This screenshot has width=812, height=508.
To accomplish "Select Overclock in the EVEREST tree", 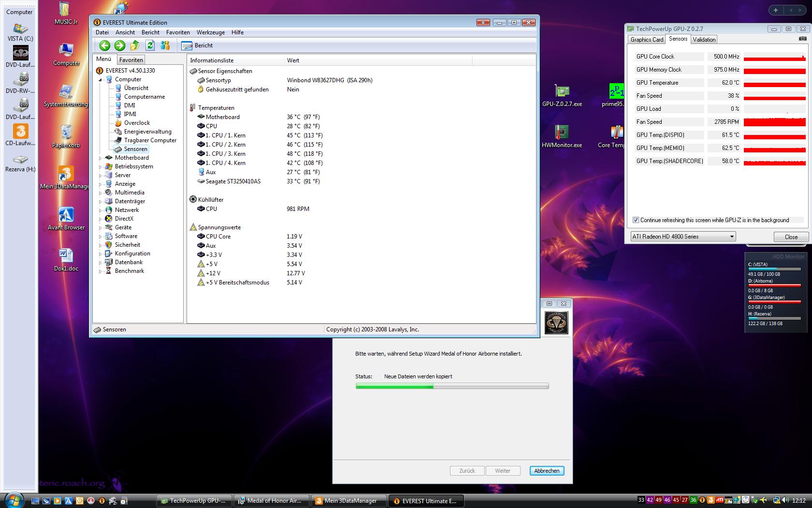I will [137, 123].
